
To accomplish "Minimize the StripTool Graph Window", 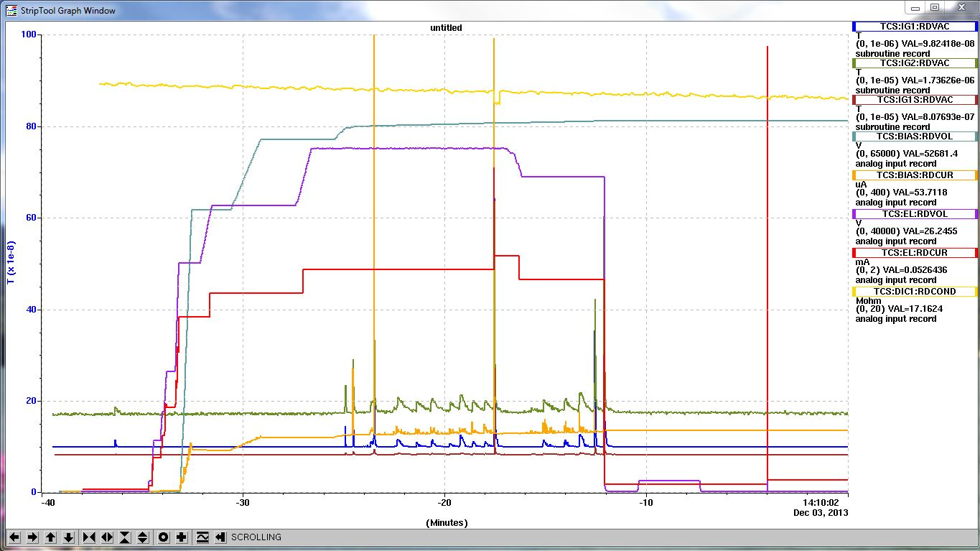I will pyautogui.click(x=915, y=7).
